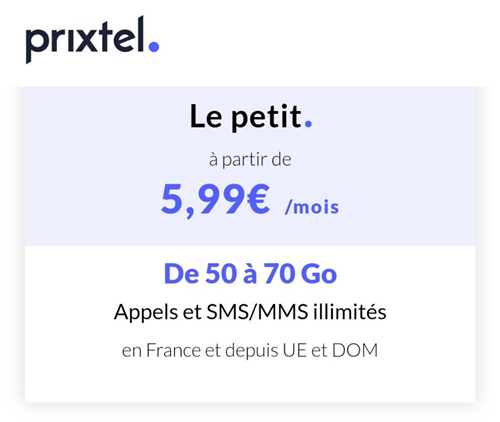Image resolution: width=500 pixels, height=422 pixels.
Task: Click the white card body empty area
Action: pos(250,383)
